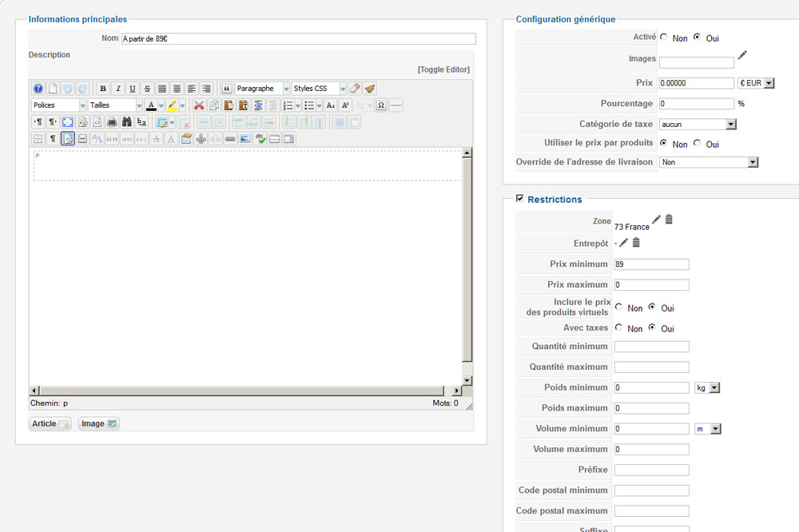Apply superscript formatting
This screenshot has height=532, width=799.
345,105
